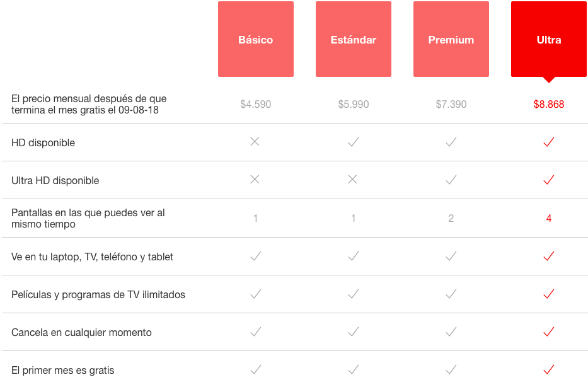The width and height of the screenshot is (588, 387).
Task: Choose the Estándar plan box
Action: point(353,39)
